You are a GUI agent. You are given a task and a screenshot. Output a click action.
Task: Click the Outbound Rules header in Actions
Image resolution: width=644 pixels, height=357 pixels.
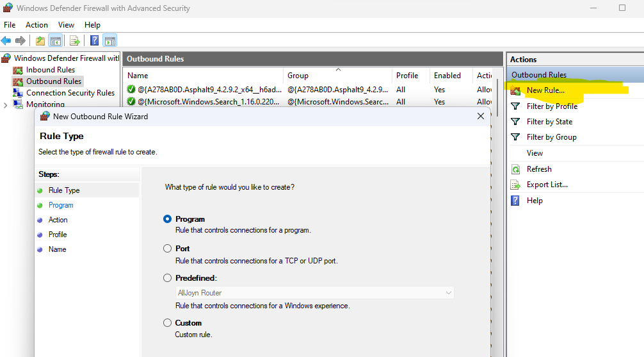[539, 75]
